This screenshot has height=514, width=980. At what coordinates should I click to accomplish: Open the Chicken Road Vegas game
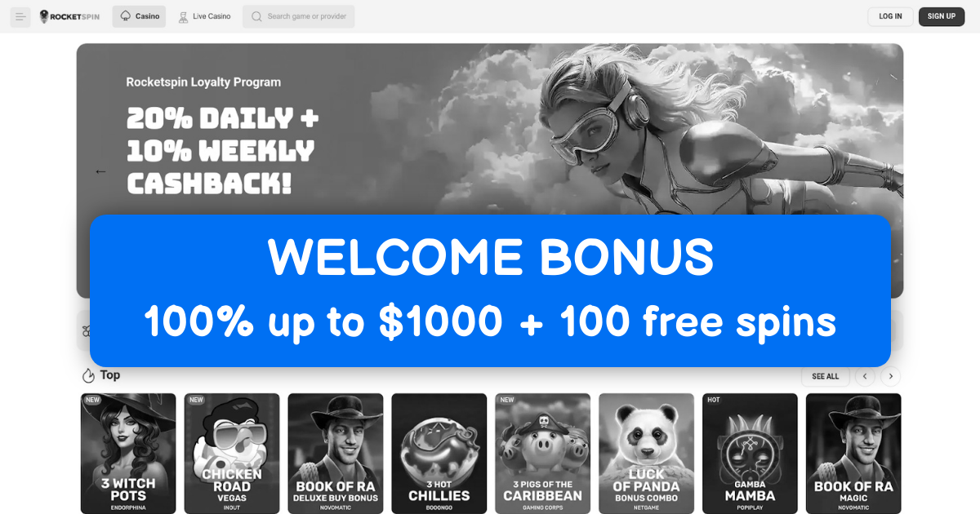click(232, 454)
